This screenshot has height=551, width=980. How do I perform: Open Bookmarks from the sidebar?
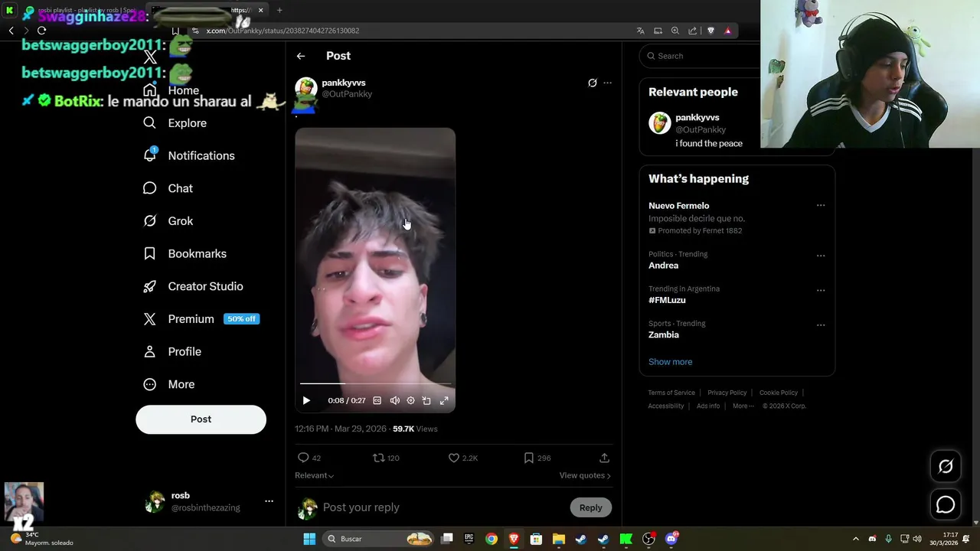[x=185, y=253]
